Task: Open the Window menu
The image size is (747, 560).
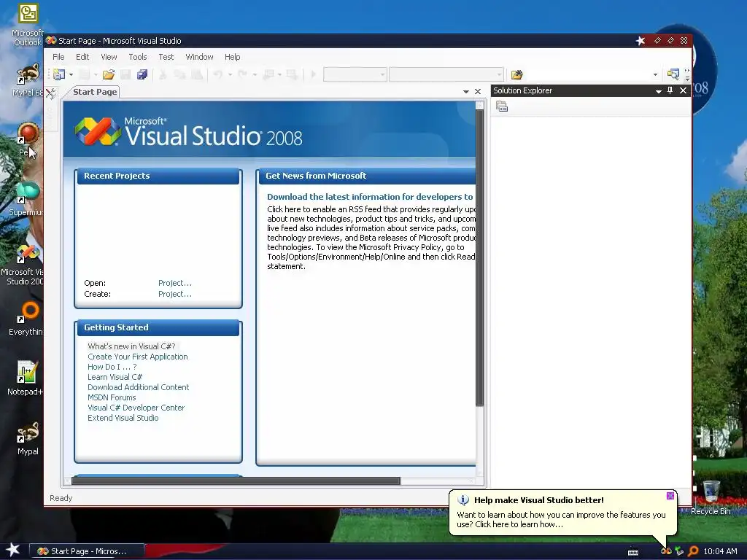Action: point(199,57)
